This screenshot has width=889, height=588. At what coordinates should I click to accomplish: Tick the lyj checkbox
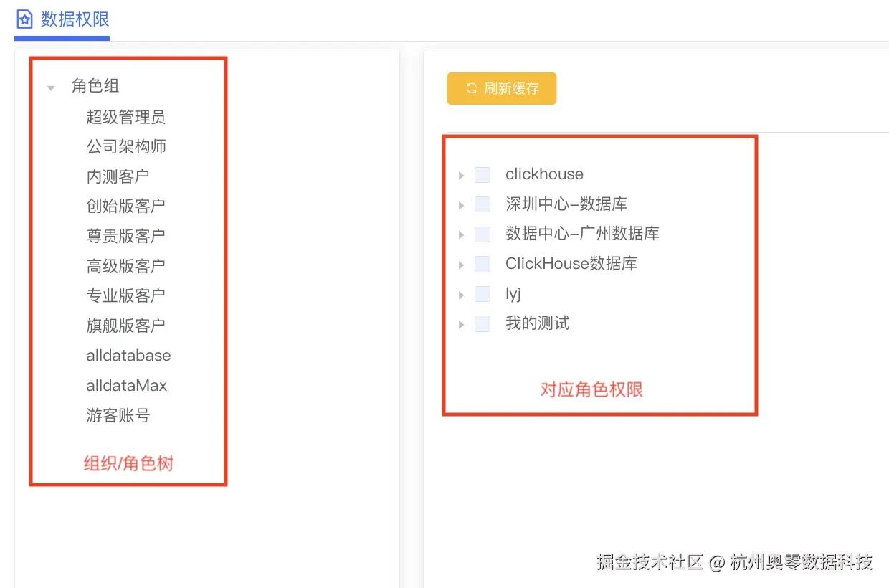pyautogui.click(x=482, y=294)
